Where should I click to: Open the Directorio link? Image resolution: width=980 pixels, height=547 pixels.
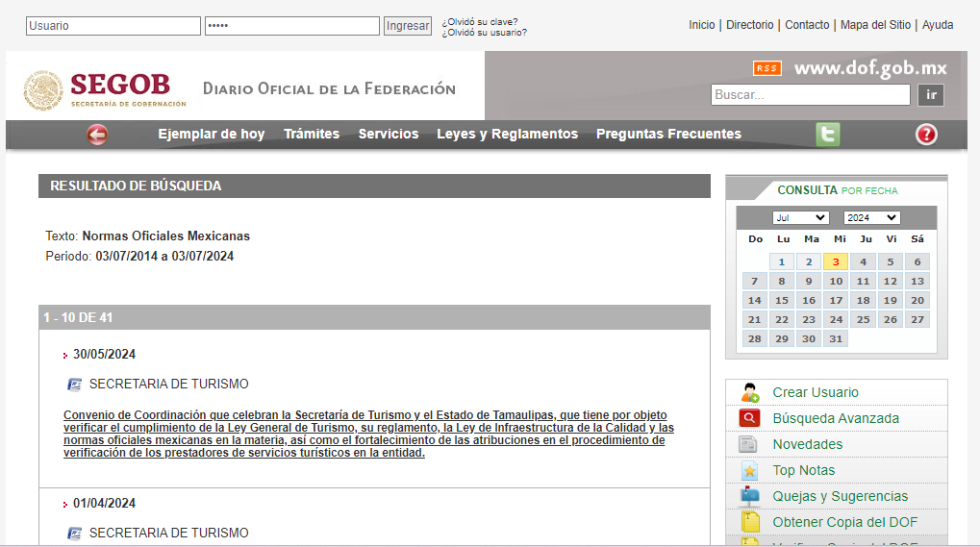click(x=750, y=25)
